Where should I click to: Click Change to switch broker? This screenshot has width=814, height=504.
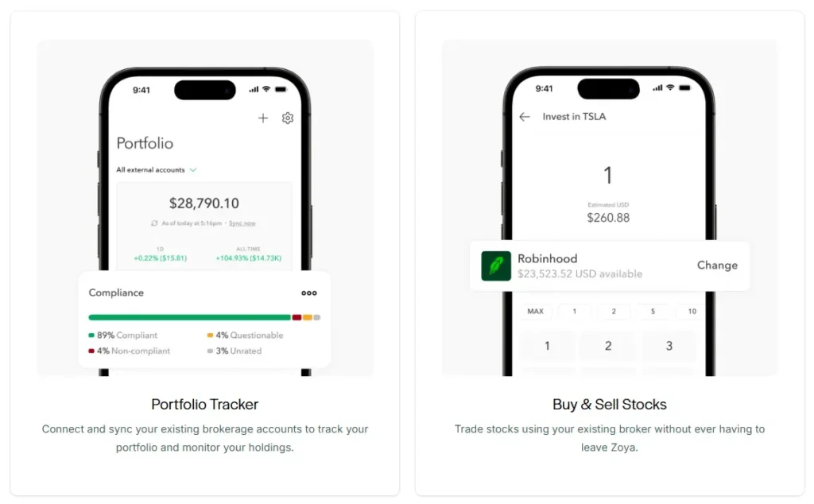(717, 266)
